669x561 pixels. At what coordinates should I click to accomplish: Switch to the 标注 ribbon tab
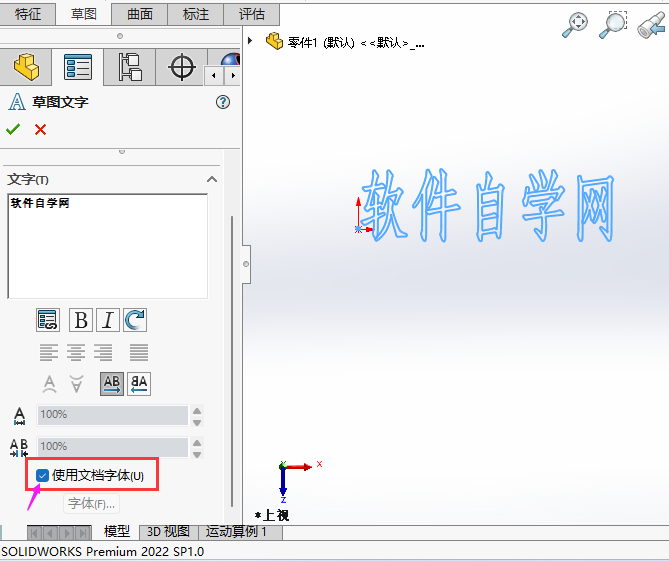[x=196, y=14]
